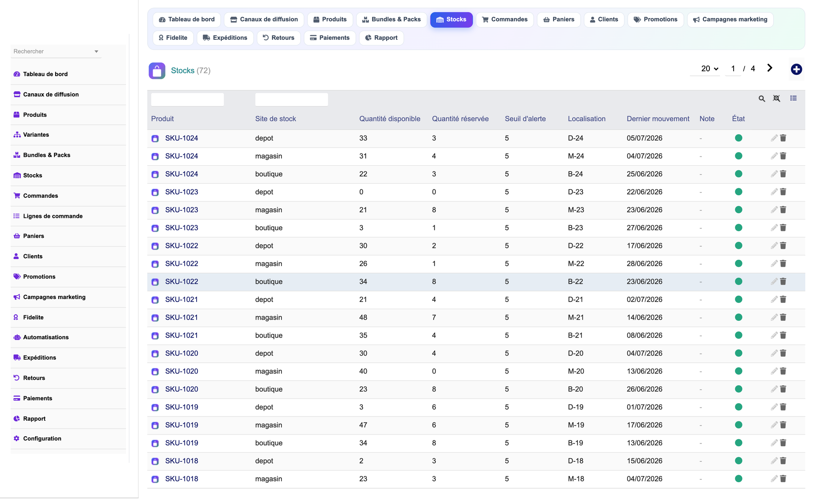Switch to the Produits top tab
The width and height of the screenshot is (814, 504).
pyautogui.click(x=330, y=20)
